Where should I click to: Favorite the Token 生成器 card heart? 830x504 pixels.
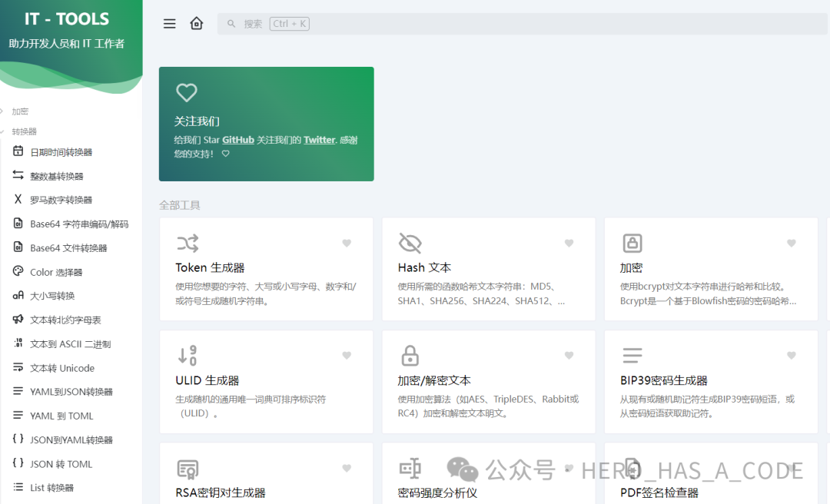click(x=347, y=244)
